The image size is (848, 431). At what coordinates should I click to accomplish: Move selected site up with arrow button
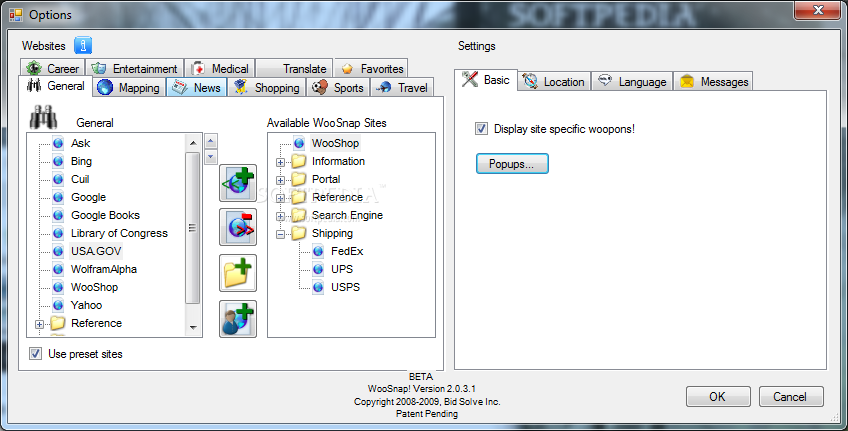click(211, 142)
